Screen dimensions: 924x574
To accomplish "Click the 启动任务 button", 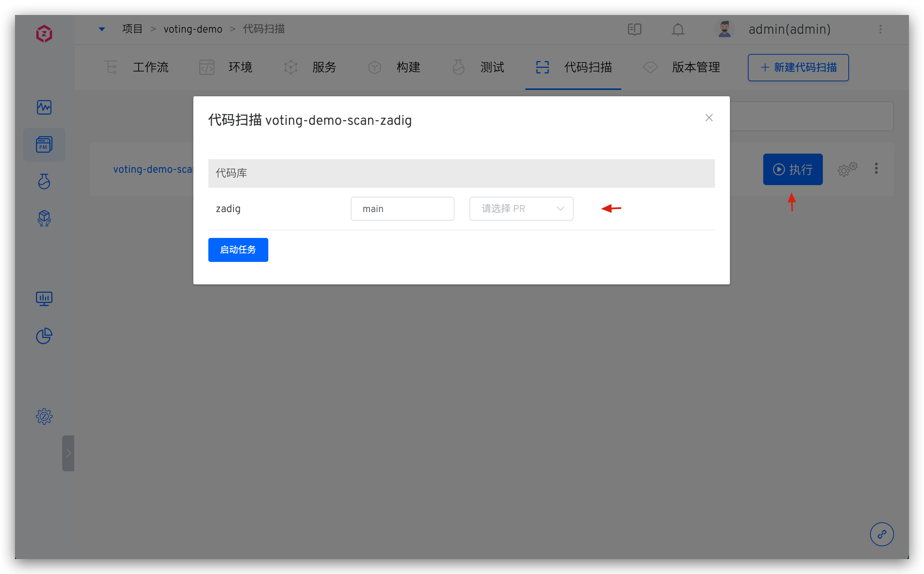I will [238, 250].
